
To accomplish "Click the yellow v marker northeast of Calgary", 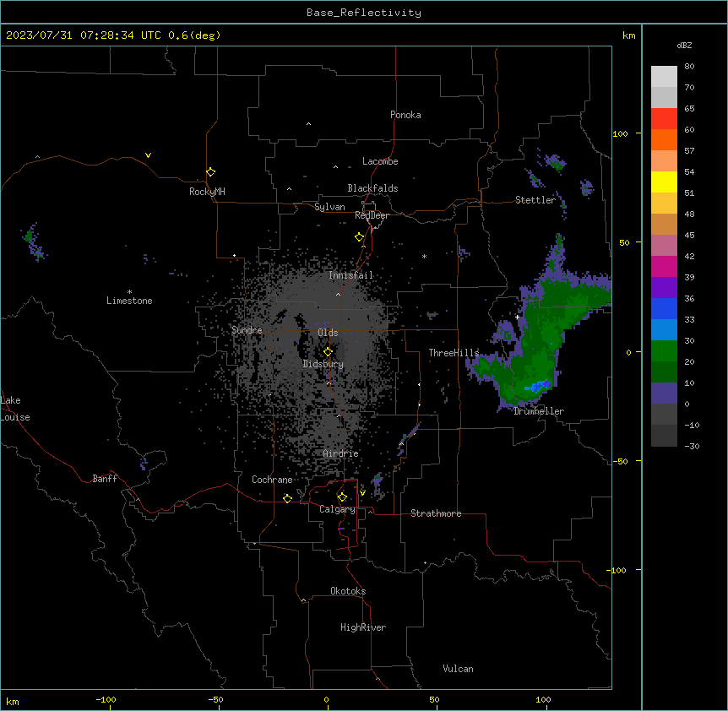I will point(362,493).
